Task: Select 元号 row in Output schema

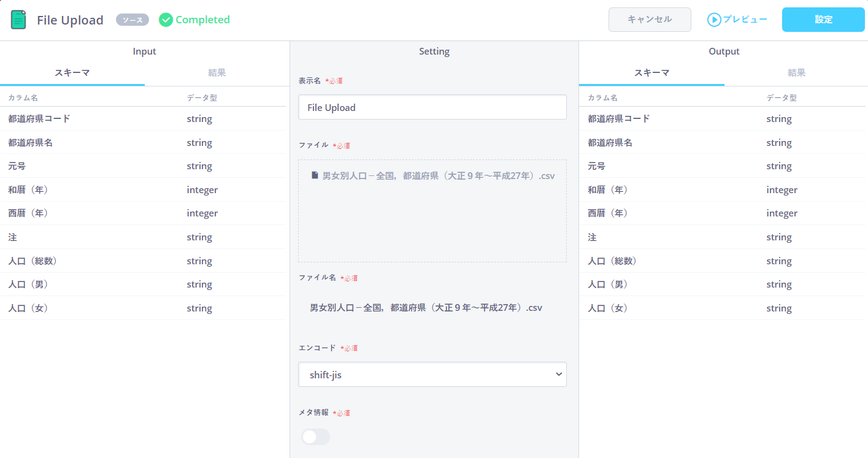Action: click(723, 166)
